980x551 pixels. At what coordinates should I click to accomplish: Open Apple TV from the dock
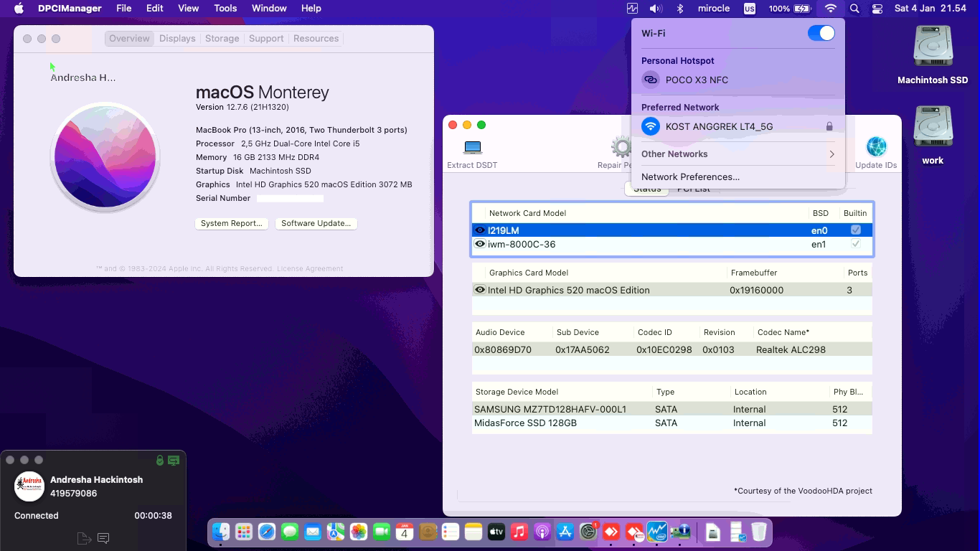pos(496,532)
